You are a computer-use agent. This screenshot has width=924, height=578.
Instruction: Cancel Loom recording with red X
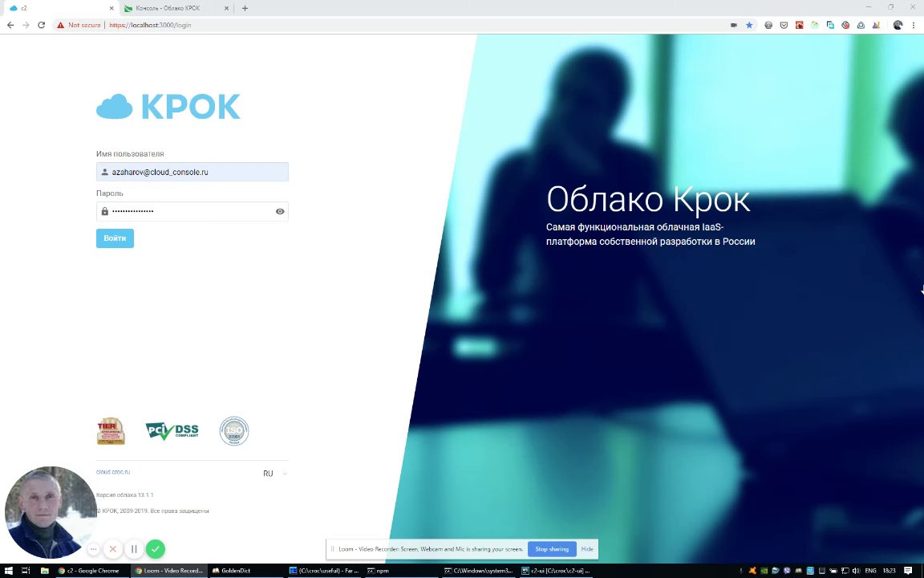tap(112, 549)
